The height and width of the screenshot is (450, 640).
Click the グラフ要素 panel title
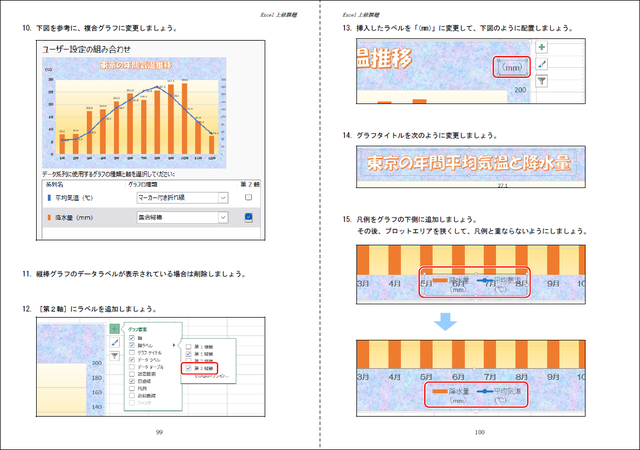coord(138,329)
